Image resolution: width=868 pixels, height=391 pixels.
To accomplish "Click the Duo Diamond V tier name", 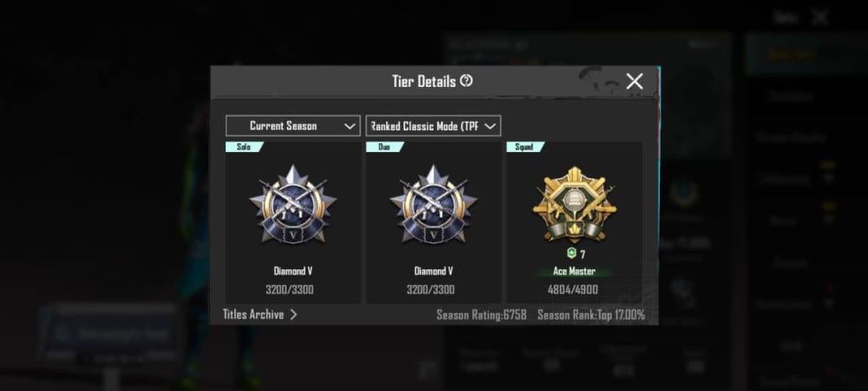I will 433,271.
